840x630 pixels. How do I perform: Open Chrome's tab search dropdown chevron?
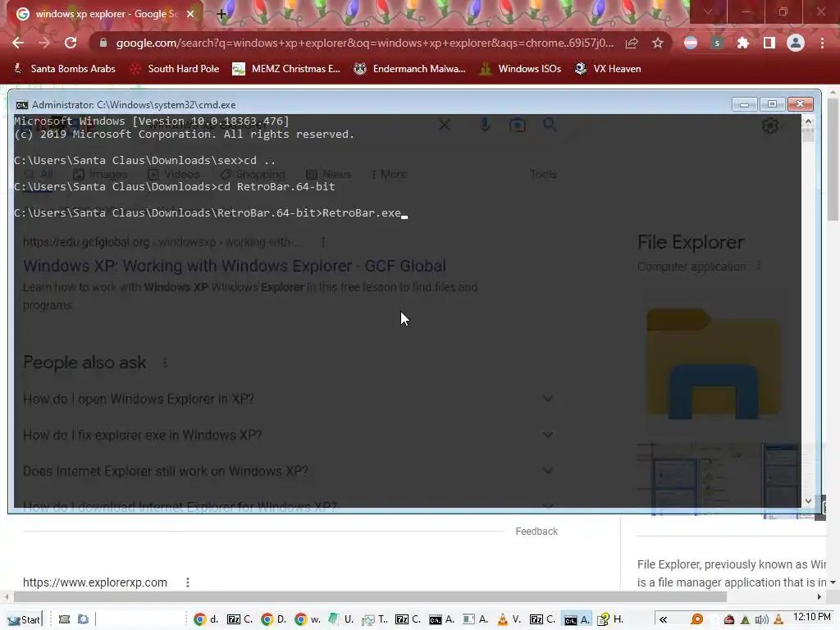[x=708, y=11]
